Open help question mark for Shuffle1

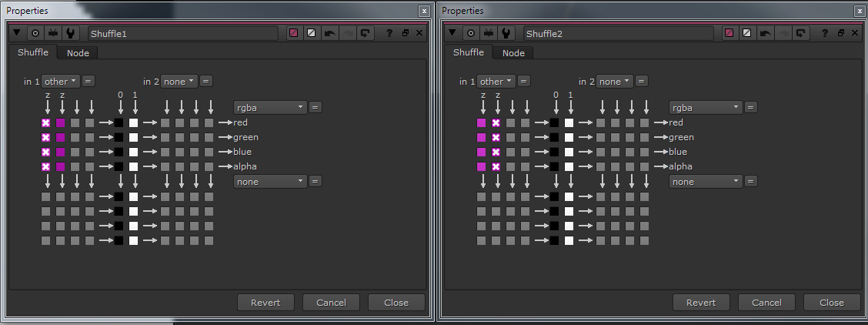(389, 33)
